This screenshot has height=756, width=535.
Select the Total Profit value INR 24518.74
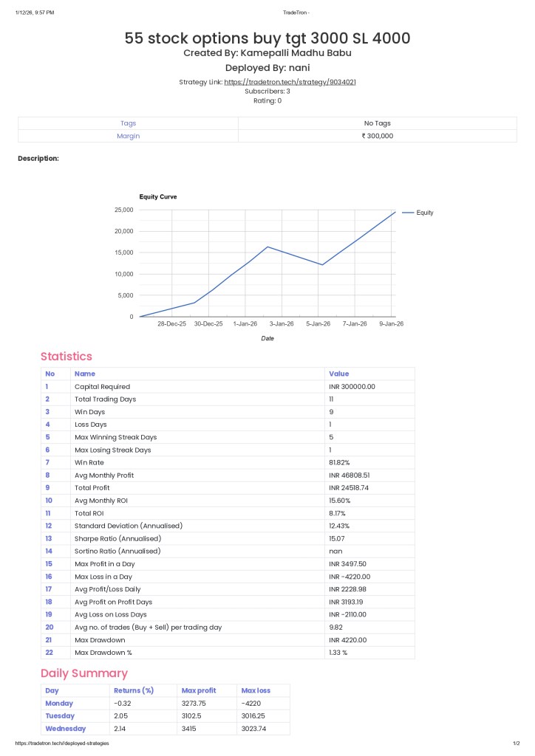click(x=351, y=488)
